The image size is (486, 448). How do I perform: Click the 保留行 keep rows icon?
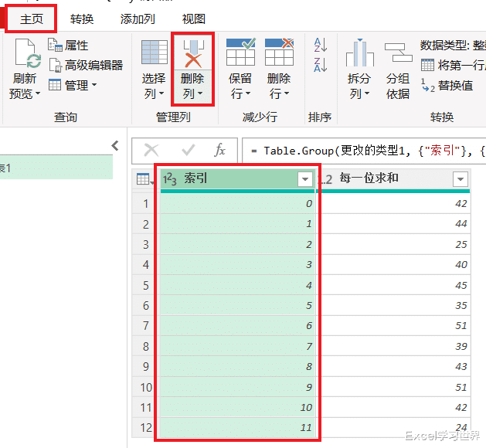point(241,52)
